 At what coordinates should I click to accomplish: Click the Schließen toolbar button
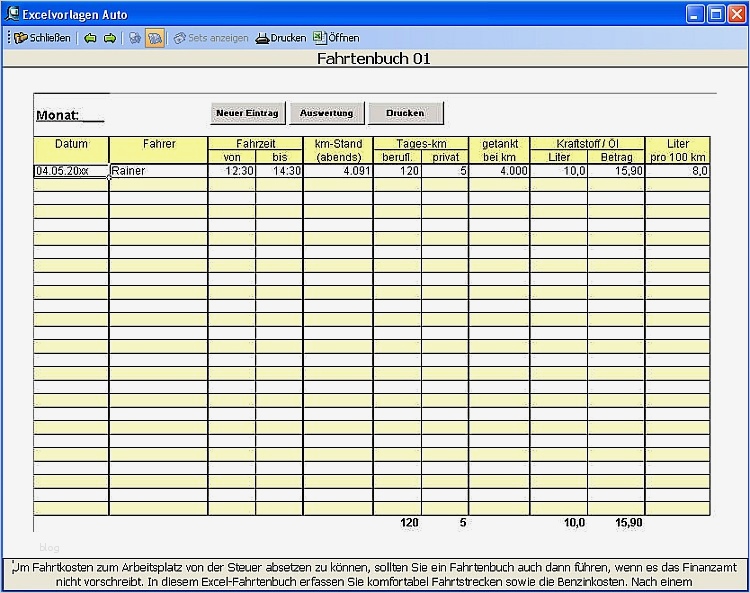(x=42, y=38)
